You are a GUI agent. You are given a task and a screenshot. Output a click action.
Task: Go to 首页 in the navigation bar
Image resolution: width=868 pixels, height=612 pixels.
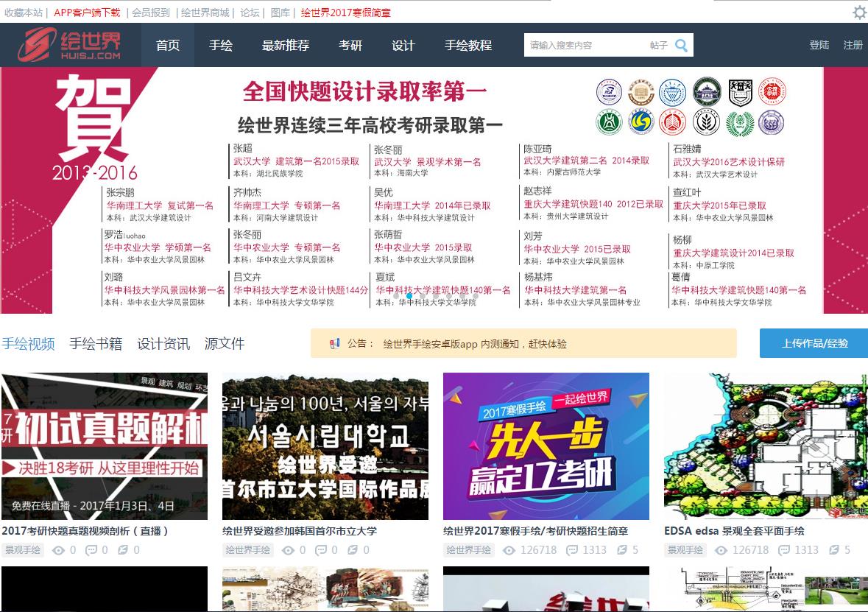point(168,46)
